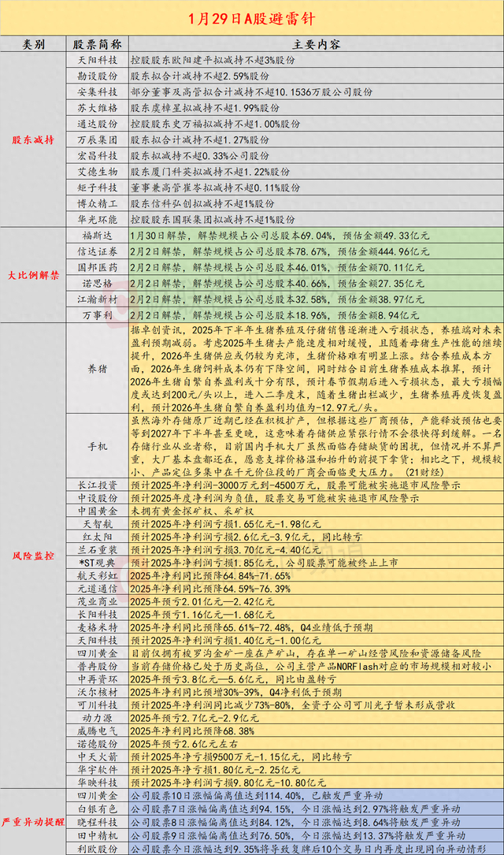Select the 红太阳 stock name cell
Viewport: 504px width, 855px height.
(x=98, y=537)
